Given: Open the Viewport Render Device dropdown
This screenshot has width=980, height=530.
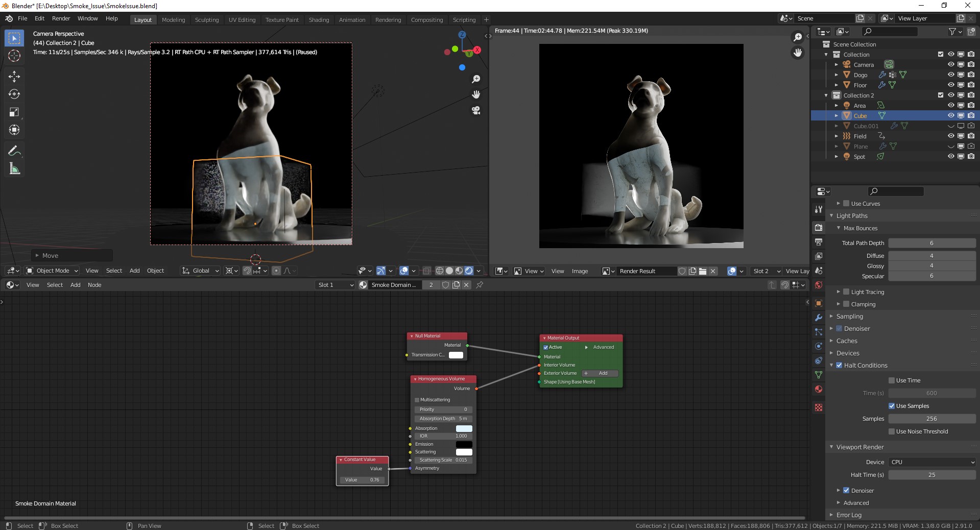Looking at the screenshot, I should click(932, 462).
